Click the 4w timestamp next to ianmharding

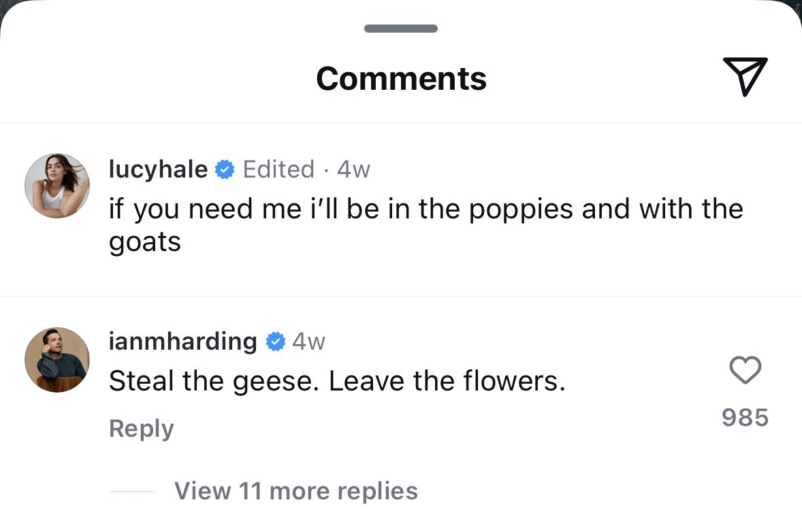point(309,342)
